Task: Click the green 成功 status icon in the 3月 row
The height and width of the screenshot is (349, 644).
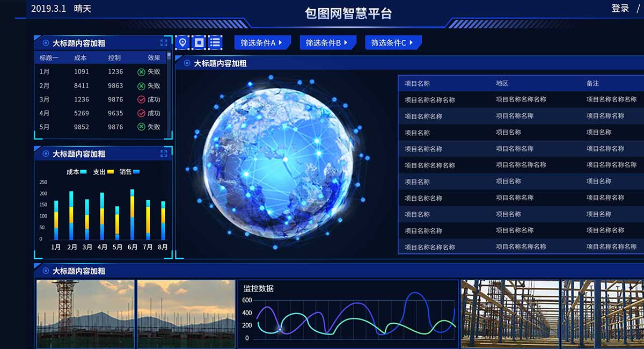Action: 141,99
